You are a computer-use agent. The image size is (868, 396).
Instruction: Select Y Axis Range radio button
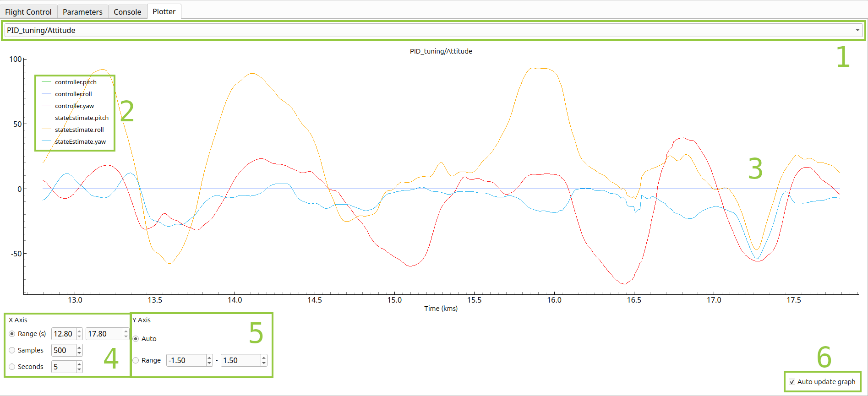[x=136, y=360]
